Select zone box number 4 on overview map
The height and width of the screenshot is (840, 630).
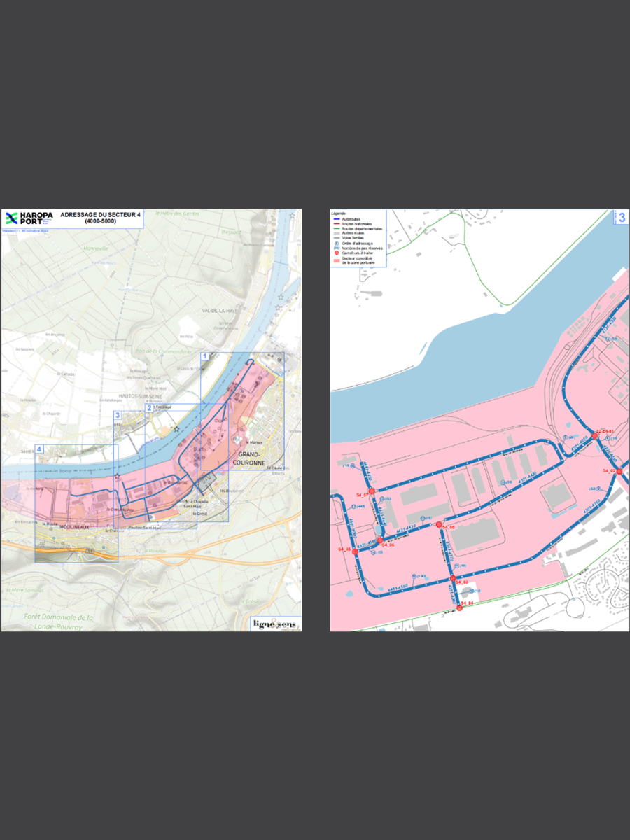click(39, 449)
